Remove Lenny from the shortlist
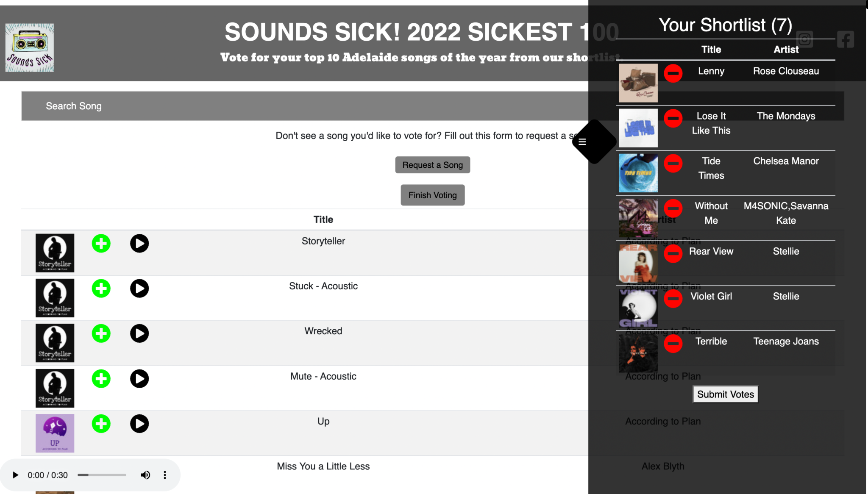The height and width of the screenshot is (494, 868). [673, 73]
